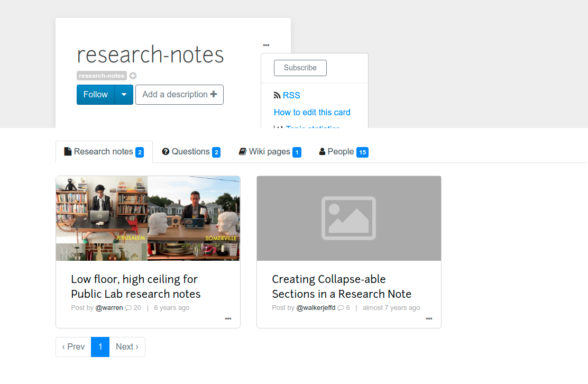The image size is (588, 384).
Task: Switch to the People tab
Action: 344,151
